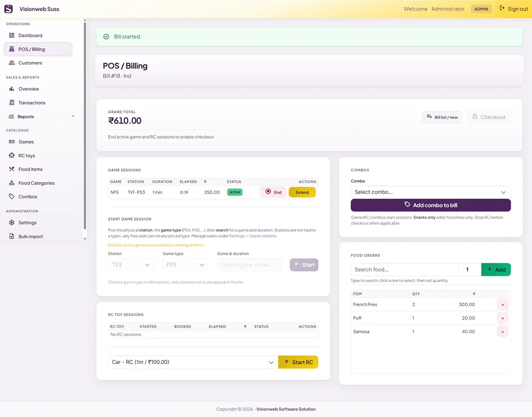The image size is (532, 417).
Task: Click the Administrator username in header
Action: [448, 9]
